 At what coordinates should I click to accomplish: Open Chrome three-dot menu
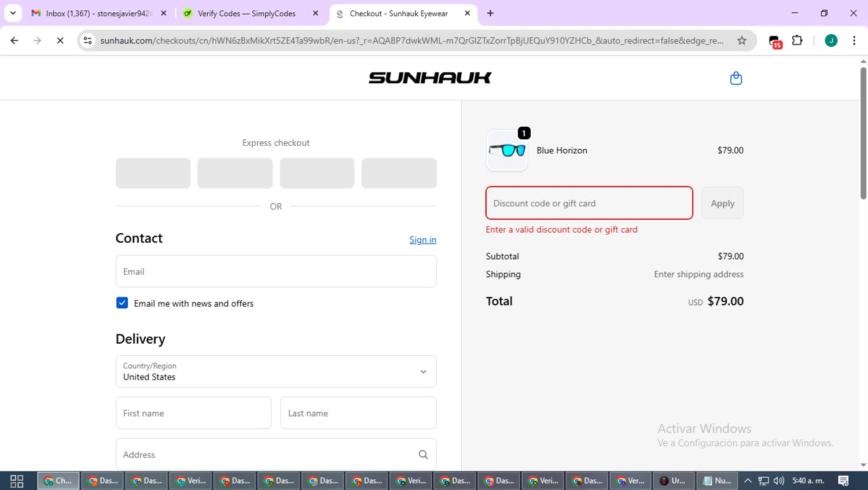point(854,40)
